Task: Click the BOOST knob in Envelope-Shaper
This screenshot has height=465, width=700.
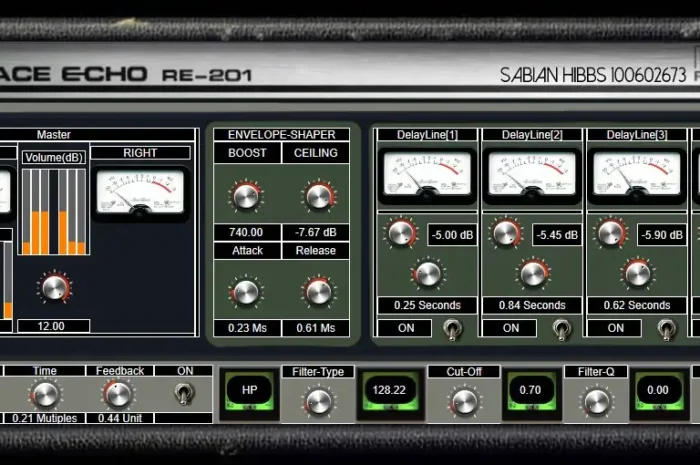Action: tap(246, 196)
